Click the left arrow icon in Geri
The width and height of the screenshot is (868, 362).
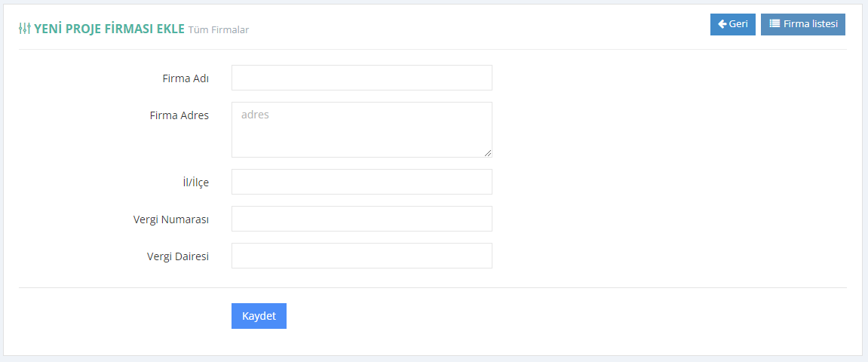pos(722,24)
